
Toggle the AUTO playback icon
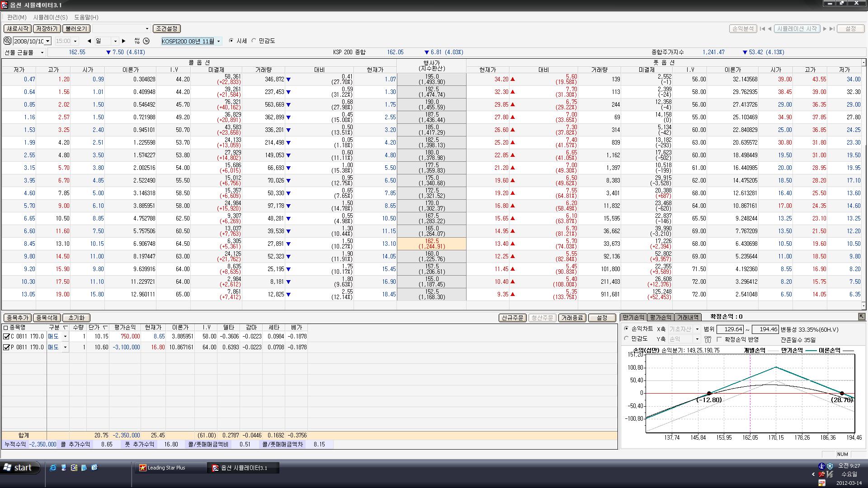tap(137, 41)
